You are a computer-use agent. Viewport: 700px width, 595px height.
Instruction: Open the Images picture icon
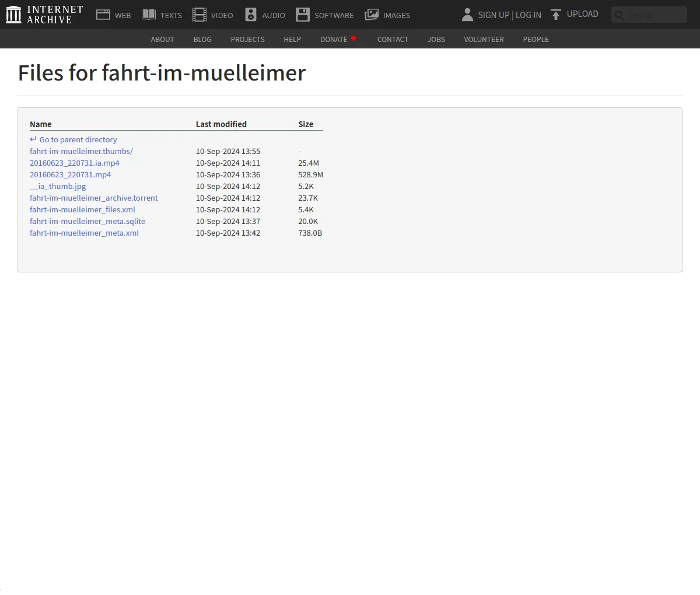pyautogui.click(x=372, y=15)
